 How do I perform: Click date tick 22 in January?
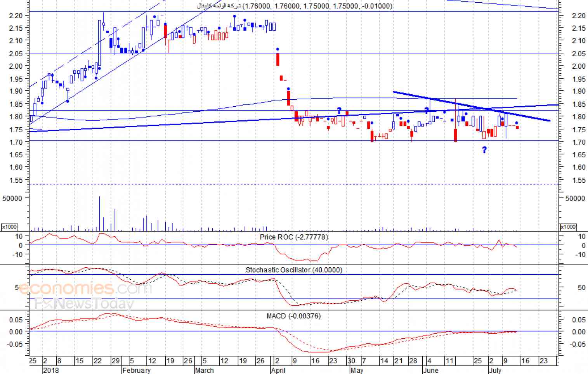click(x=97, y=361)
